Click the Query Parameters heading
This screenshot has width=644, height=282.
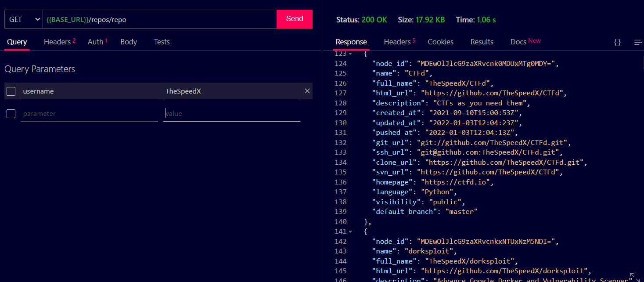click(x=40, y=69)
